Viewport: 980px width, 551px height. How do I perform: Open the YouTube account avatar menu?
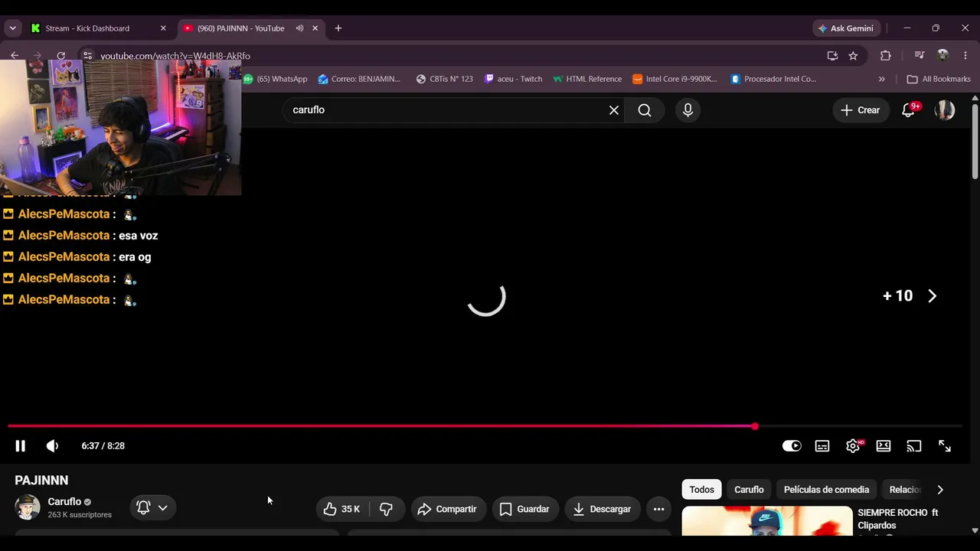click(945, 110)
